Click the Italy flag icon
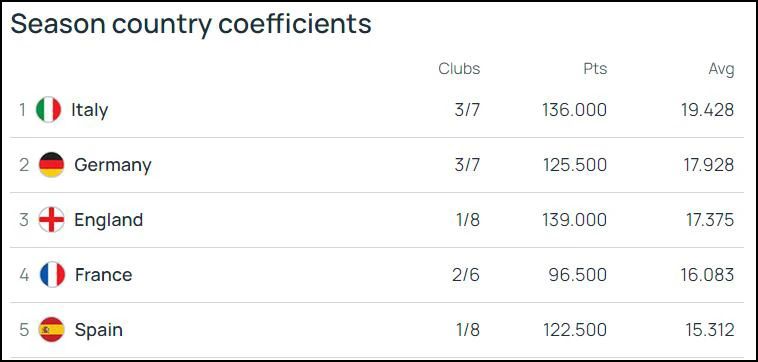The image size is (758, 362). pyautogui.click(x=48, y=110)
